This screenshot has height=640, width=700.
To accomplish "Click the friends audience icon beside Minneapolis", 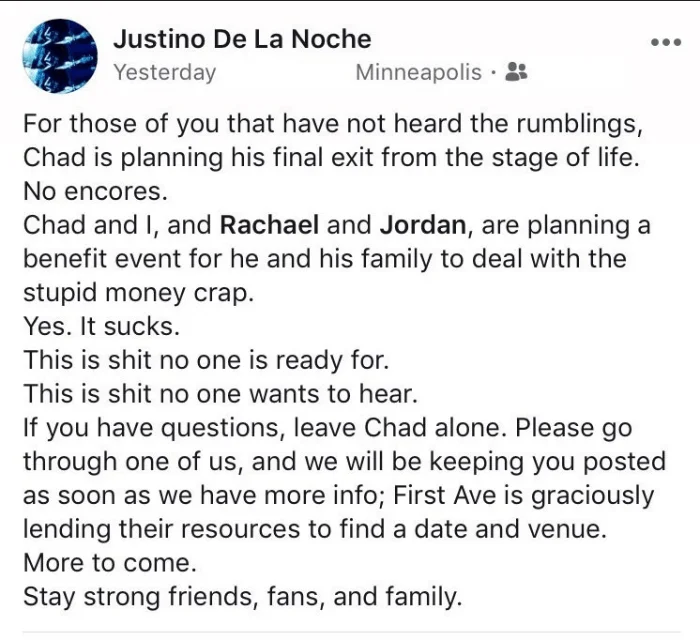I will point(516,71).
